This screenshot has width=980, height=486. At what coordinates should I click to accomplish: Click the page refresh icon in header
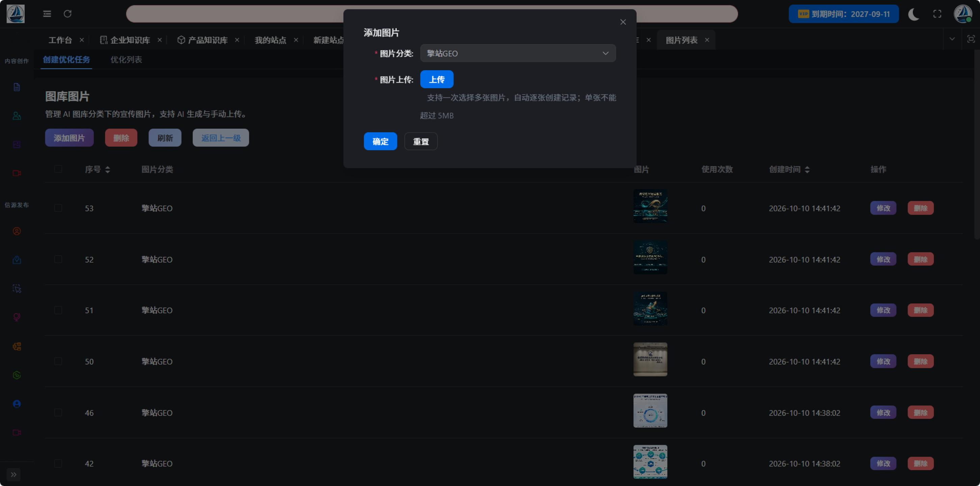[68, 14]
